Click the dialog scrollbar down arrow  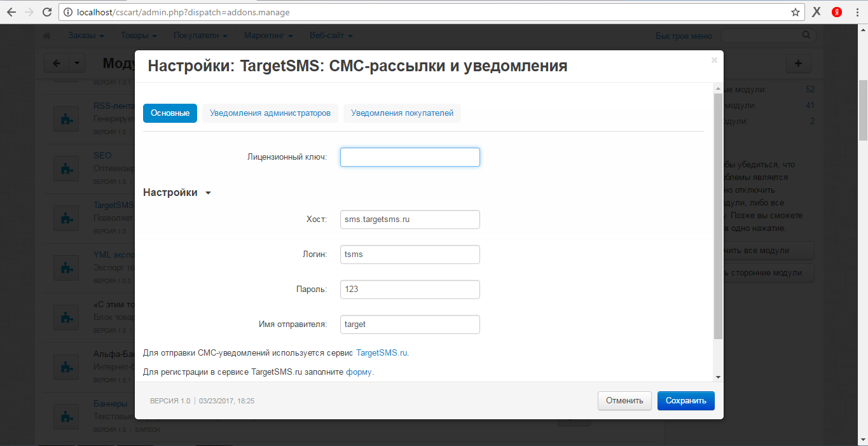click(x=718, y=377)
